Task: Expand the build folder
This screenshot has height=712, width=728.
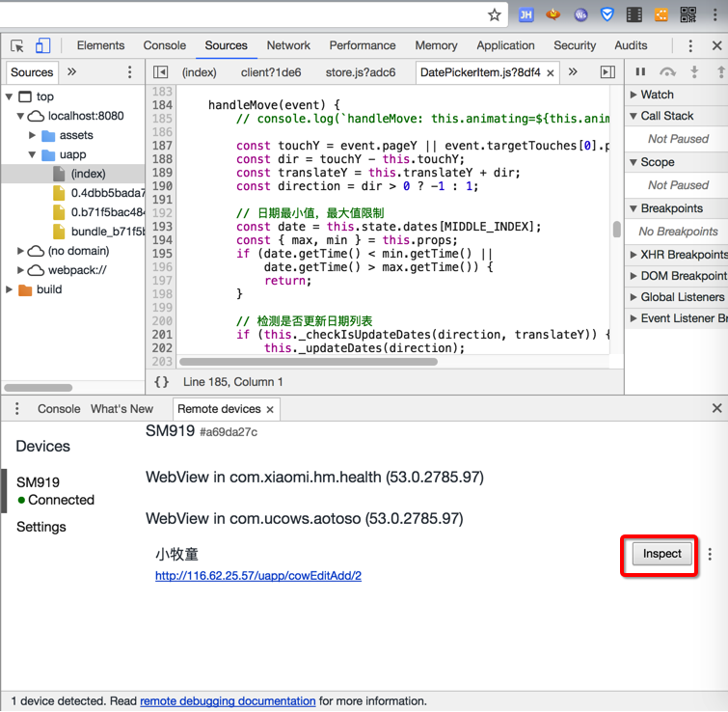Action: [x=10, y=289]
